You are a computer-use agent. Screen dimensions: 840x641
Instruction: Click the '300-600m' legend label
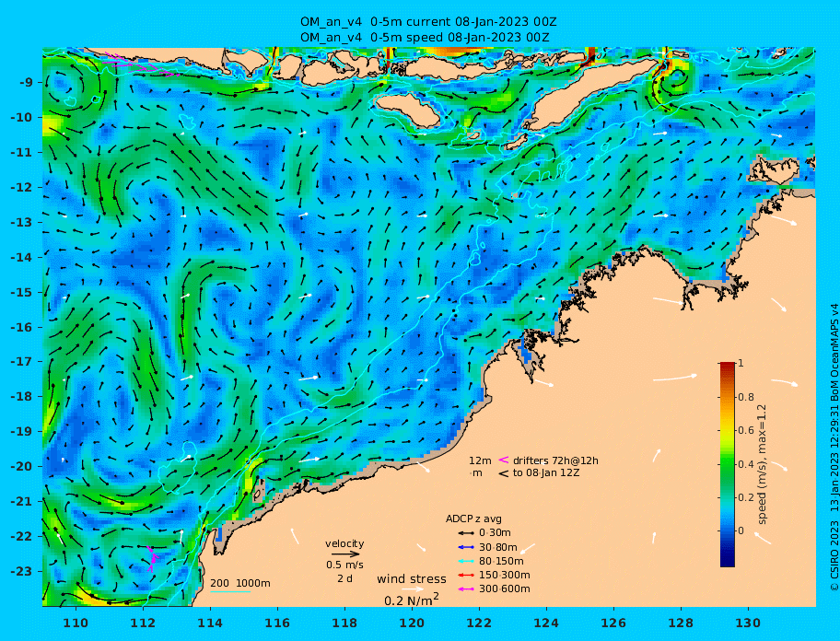504,589
